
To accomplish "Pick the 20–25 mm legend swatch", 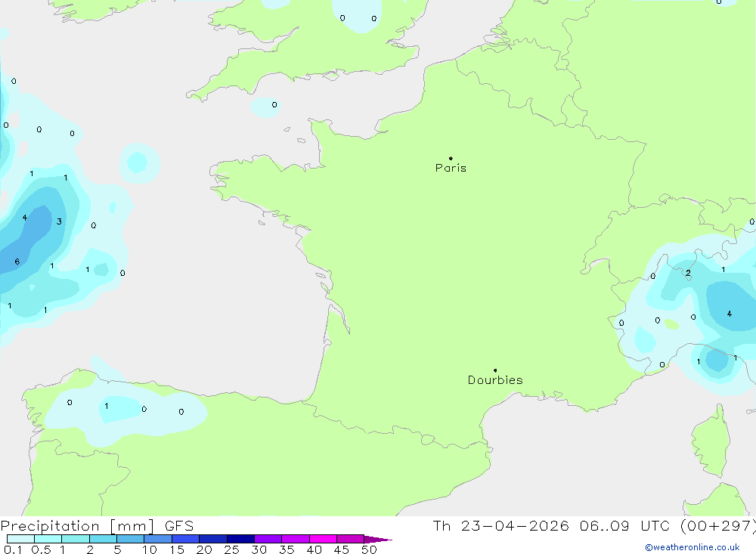I will (x=213, y=539).
